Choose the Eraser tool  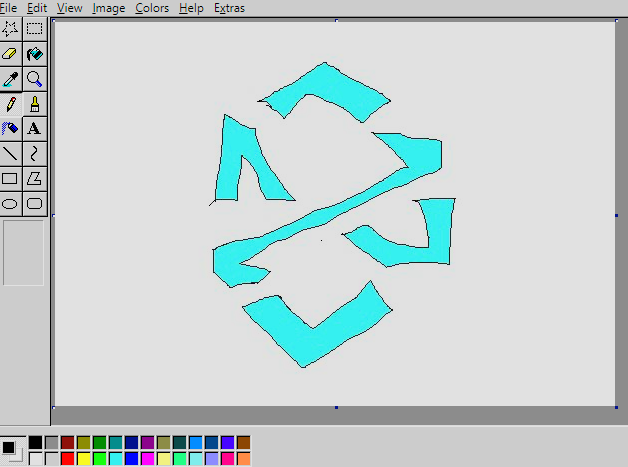pyautogui.click(x=10, y=54)
